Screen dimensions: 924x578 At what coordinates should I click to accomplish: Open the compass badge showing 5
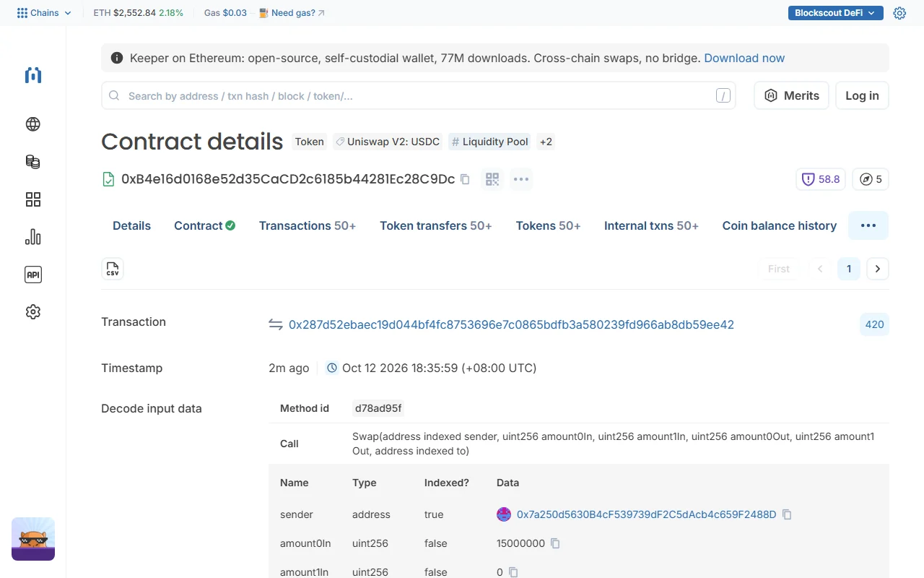871,179
